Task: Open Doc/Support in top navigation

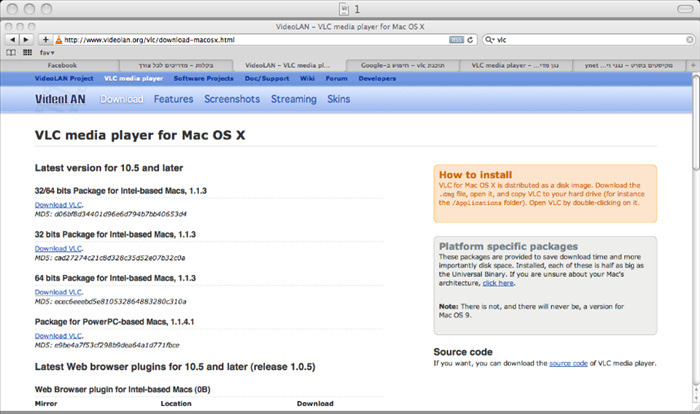Action: 267,79
